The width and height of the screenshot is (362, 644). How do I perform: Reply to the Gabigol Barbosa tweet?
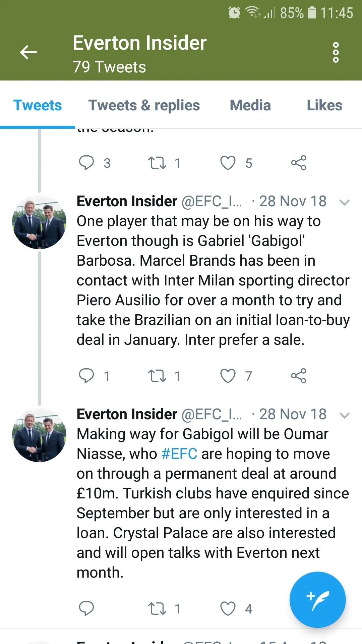86,376
